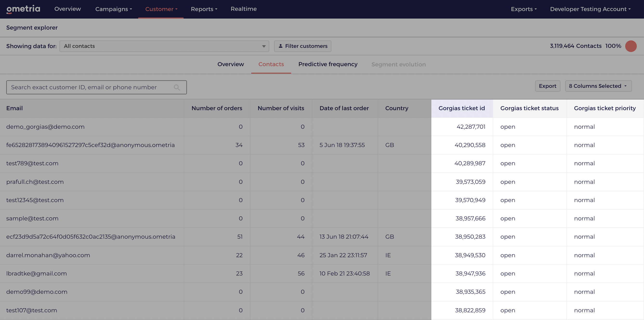644x320 pixels.
Task: Expand the All contacts segment dropdown
Action: [x=164, y=46]
